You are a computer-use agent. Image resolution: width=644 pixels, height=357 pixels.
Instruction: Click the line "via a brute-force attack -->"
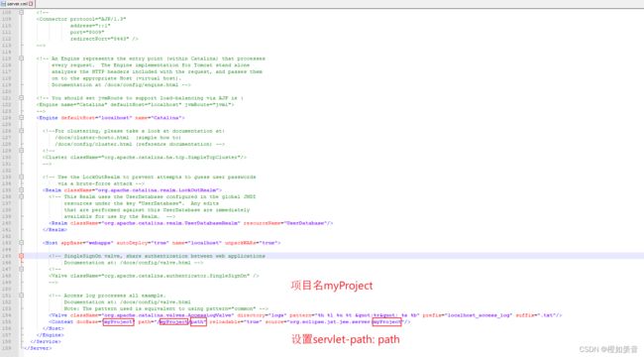pos(101,183)
